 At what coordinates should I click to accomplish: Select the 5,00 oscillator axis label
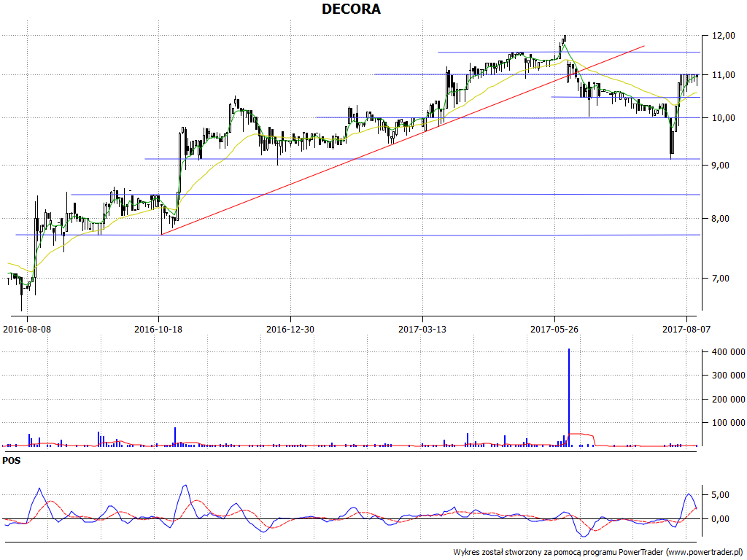click(720, 495)
